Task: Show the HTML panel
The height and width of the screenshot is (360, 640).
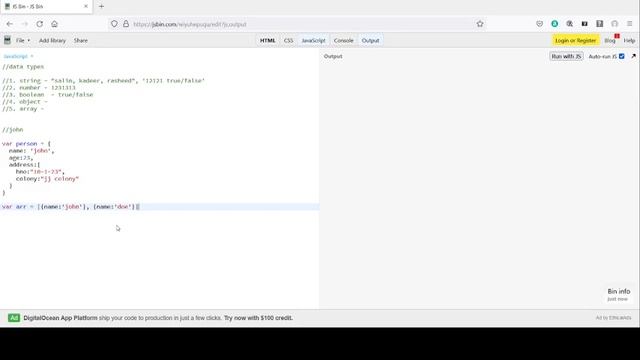Action: click(x=267, y=40)
